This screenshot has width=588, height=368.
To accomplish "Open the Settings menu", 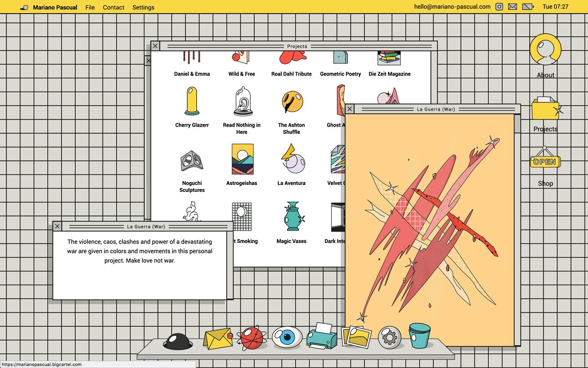I will 143,7.
